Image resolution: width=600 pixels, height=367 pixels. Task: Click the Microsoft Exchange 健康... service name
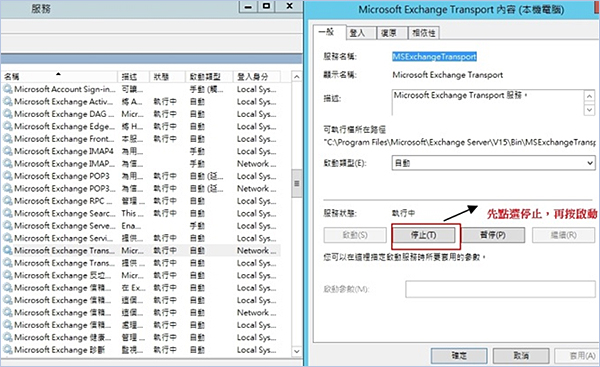(62, 337)
